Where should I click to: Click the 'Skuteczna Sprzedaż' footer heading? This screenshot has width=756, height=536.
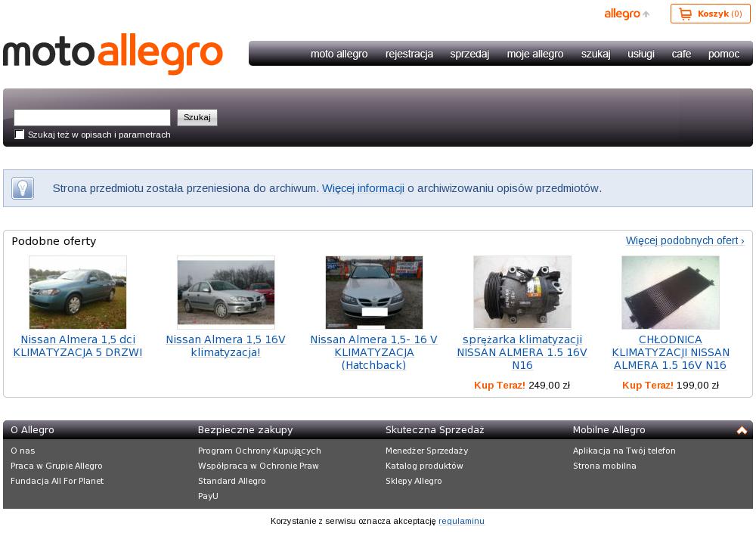(x=435, y=430)
